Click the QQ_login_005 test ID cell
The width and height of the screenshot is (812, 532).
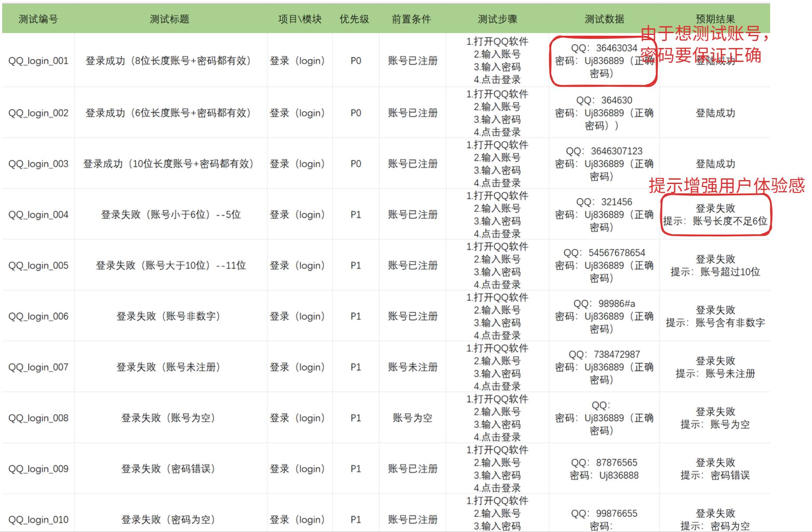tap(38, 266)
